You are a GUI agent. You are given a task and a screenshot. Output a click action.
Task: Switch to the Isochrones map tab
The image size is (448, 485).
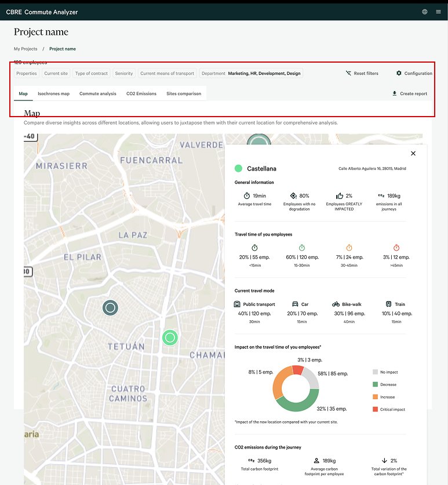[53, 93]
